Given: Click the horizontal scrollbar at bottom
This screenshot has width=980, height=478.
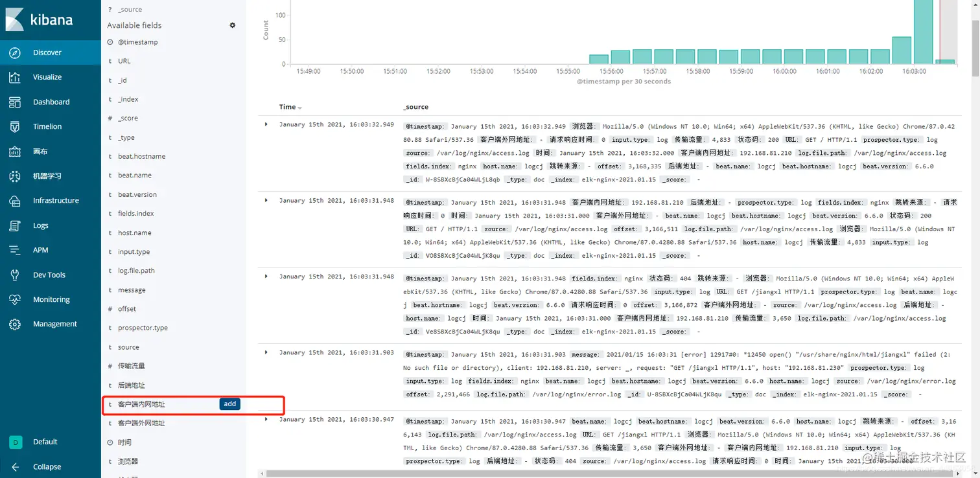Looking at the screenshot, I should tap(609, 473).
